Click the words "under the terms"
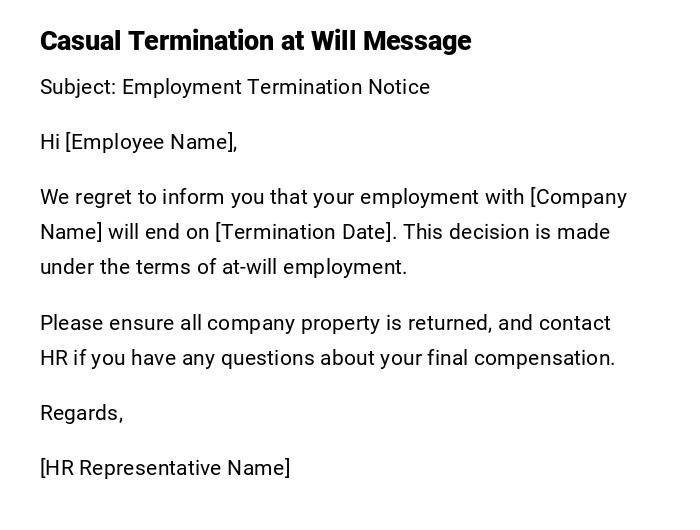This screenshot has width=700, height=530. click(x=103, y=267)
